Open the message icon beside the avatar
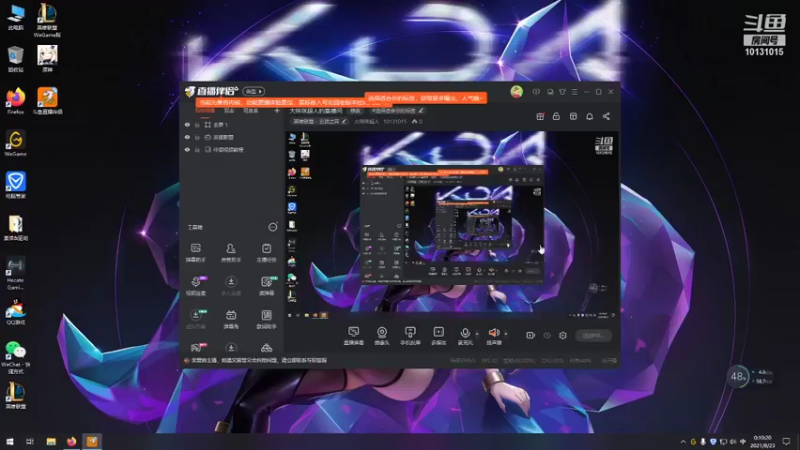The width and height of the screenshot is (800, 450). (x=536, y=92)
